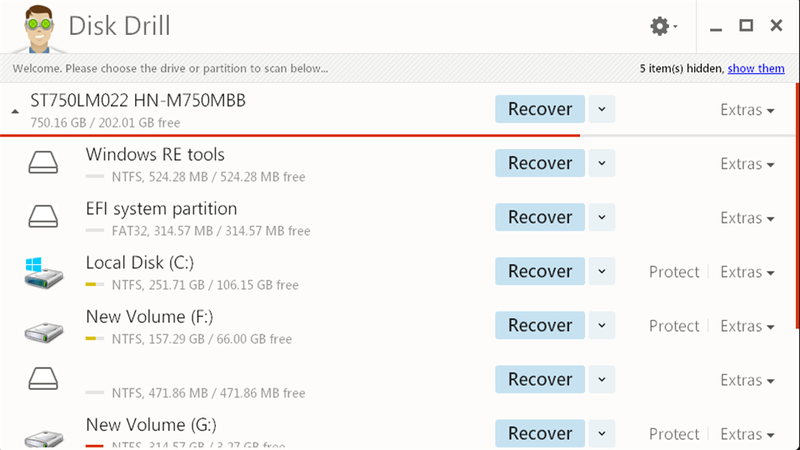Open Extras menu for ST750LM022 drive

(x=747, y=110)
